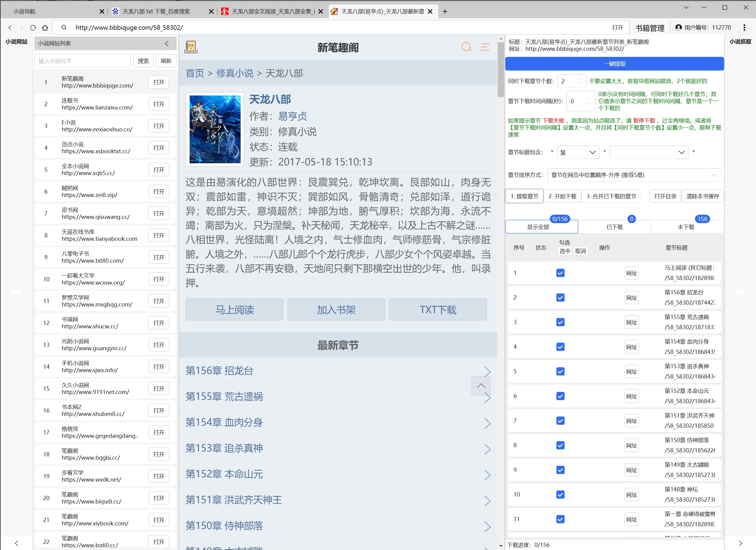Open chapter 第156章 招龙台 arrow

click(x=487, y=371)
